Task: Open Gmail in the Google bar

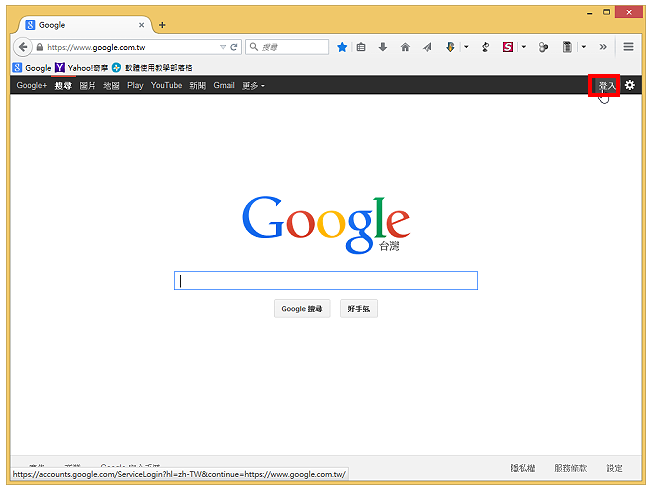Action: 224,85
